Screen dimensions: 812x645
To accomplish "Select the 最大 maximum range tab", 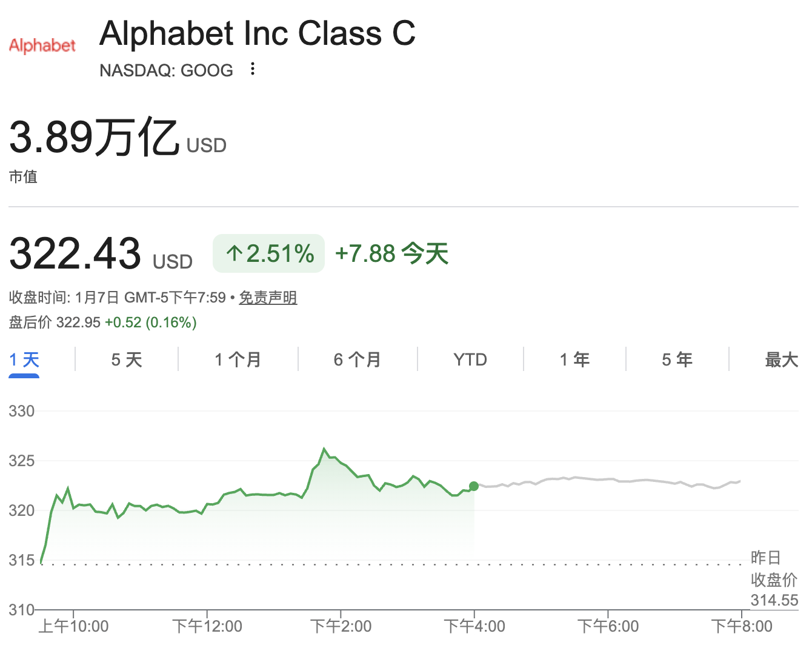I will [x=781, y=359].
